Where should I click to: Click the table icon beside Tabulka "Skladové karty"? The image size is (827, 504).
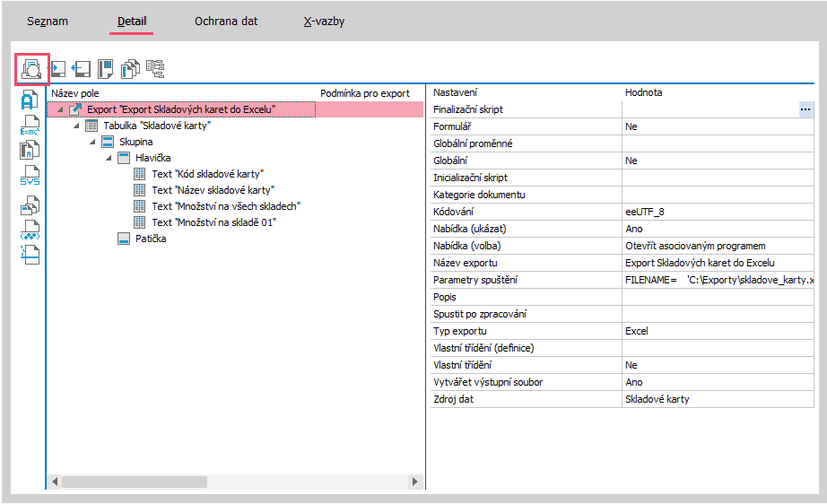(91, 126)
